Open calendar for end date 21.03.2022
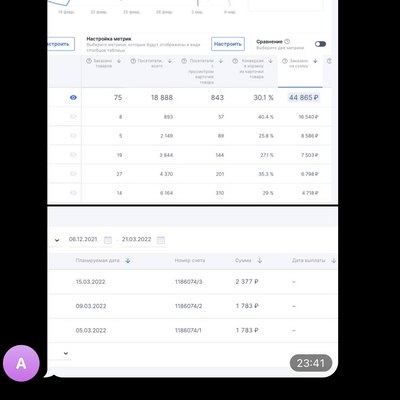The image size is (400, 400). click(x=161, y=240)
